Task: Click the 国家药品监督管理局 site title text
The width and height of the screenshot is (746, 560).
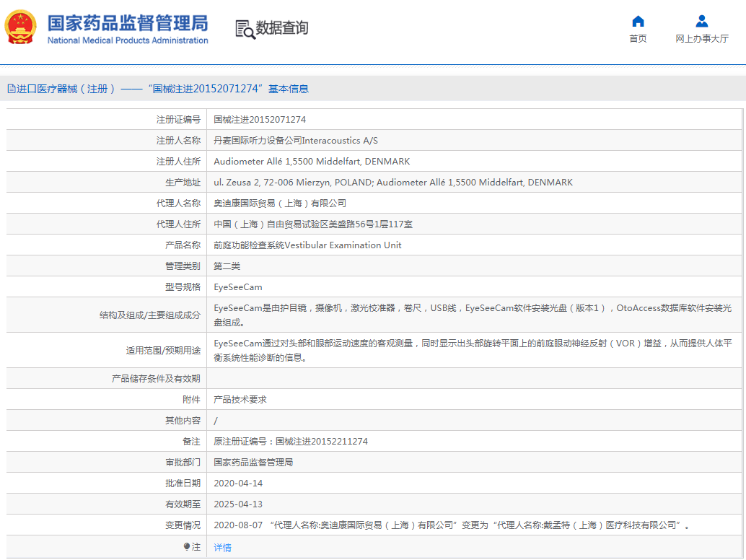Action: click(x=128, y=22)
